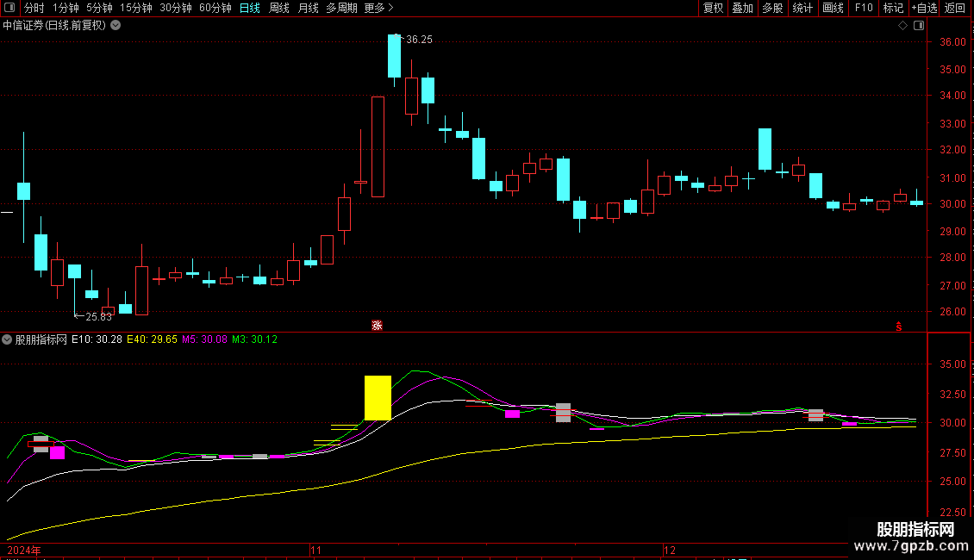The height and width of the screenshot is (560, 974).
Task: Click the M3: 30.12 indicator value
Action: point(254,339)
